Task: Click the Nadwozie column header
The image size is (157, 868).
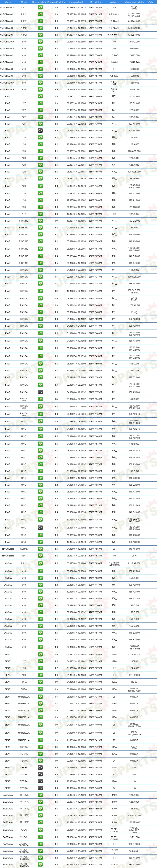Action: pos(114,2)
